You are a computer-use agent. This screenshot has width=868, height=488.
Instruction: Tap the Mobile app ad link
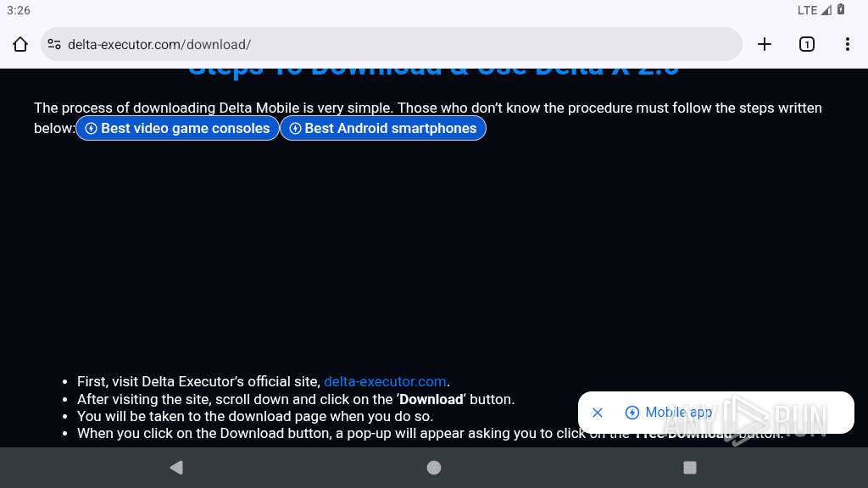pos(669,413)
